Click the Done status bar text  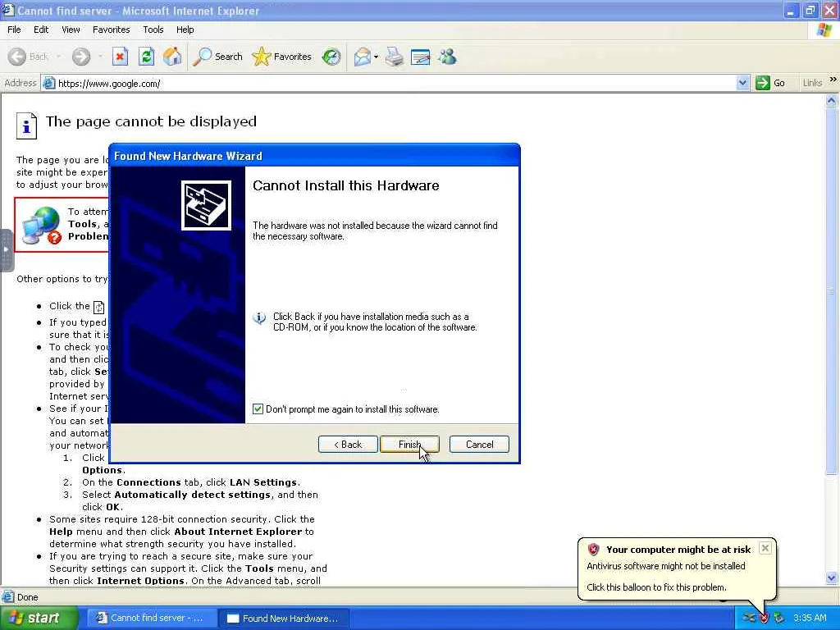coord(27,597)
